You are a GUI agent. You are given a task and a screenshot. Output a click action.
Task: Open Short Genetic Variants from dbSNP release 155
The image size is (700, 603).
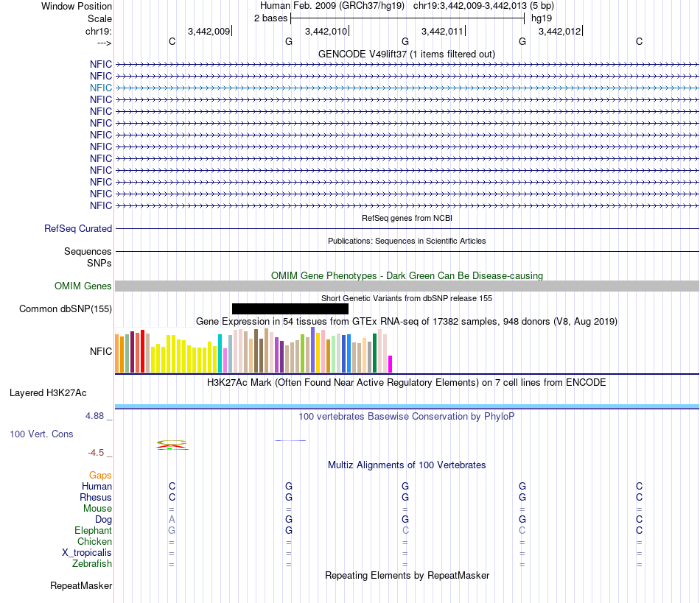coord(407,298)
